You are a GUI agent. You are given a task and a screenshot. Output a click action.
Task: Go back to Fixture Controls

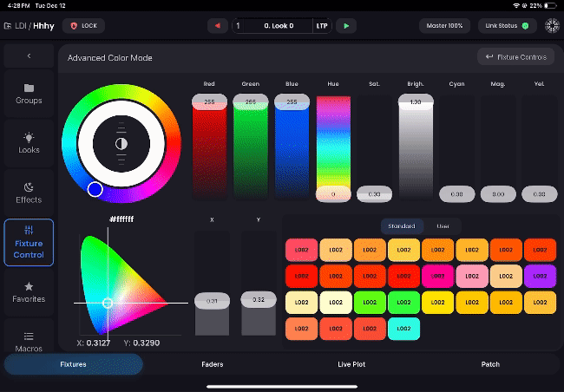coord(515,57)
